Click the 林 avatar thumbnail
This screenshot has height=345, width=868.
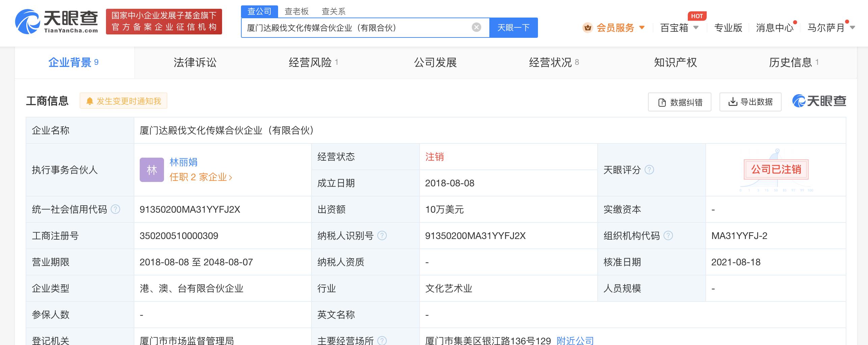(152, 170)
